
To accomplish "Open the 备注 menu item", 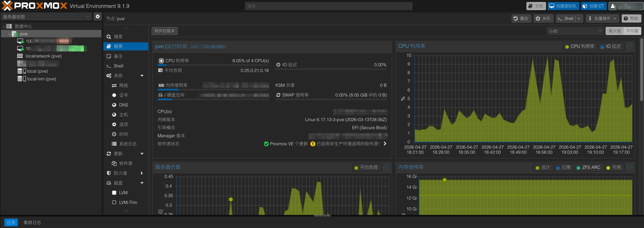I will point(126,56).
